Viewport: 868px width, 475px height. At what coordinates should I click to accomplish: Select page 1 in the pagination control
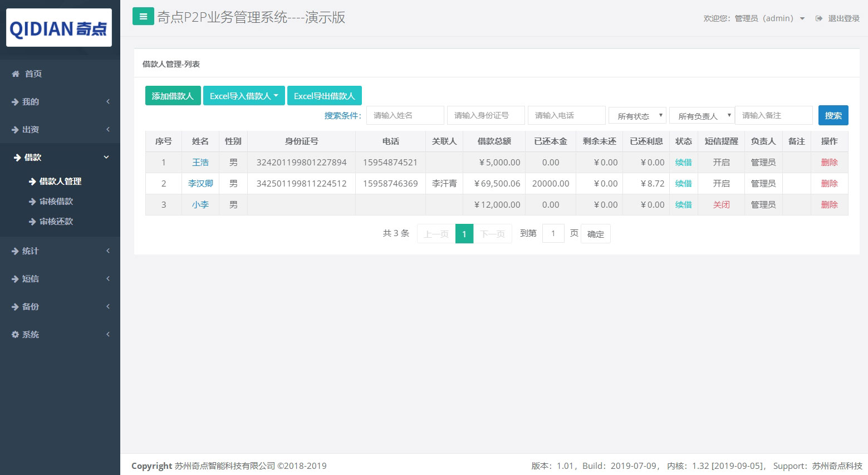[464, 233]
